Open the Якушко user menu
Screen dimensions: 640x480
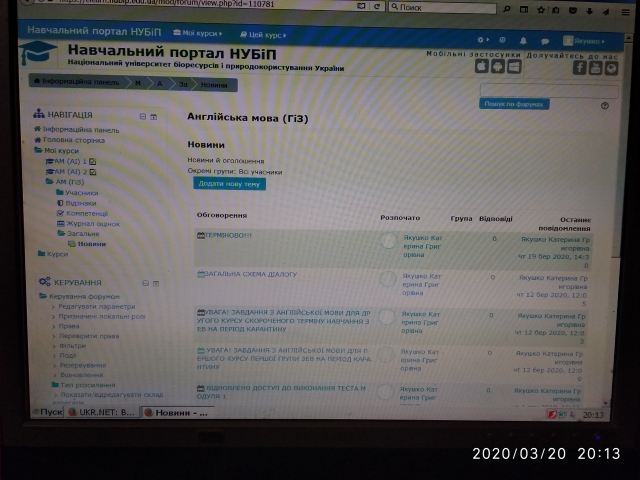pyautogui.click(x=584, y=41)
